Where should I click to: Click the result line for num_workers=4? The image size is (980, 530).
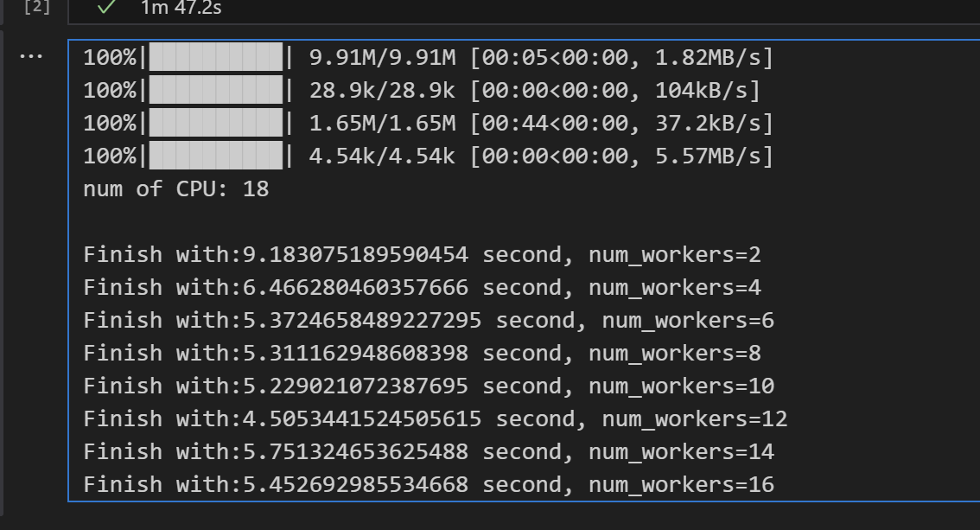click(422, 288)
